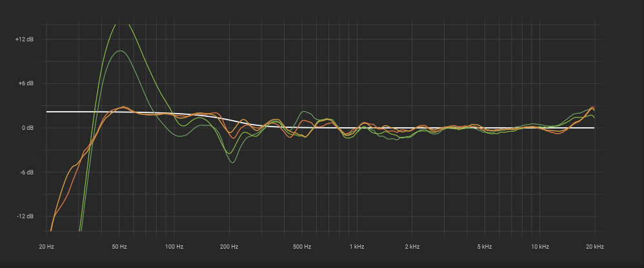Select the 2 kHz frequency label

pyautogui.click(x=412, y=247)
